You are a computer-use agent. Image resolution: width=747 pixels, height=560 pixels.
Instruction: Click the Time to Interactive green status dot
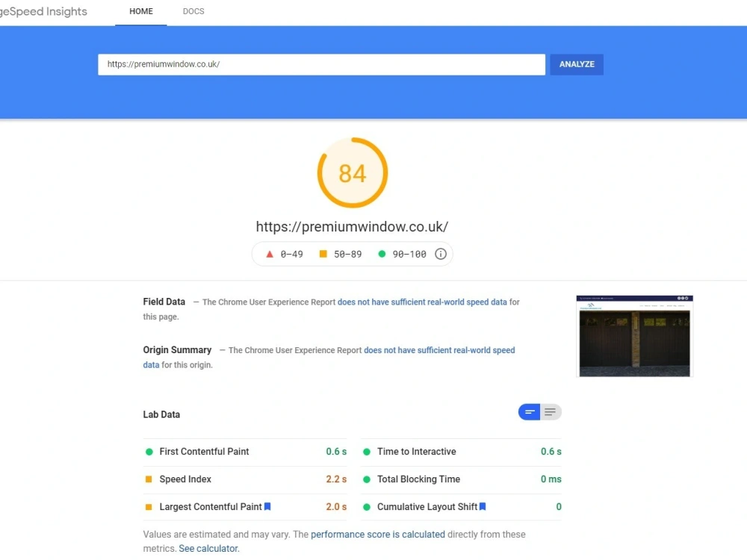[366, 452]
